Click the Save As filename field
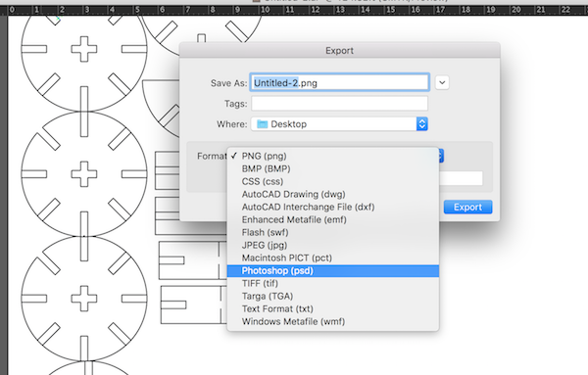This screenshot has width=588, height=375. point(339,82)
